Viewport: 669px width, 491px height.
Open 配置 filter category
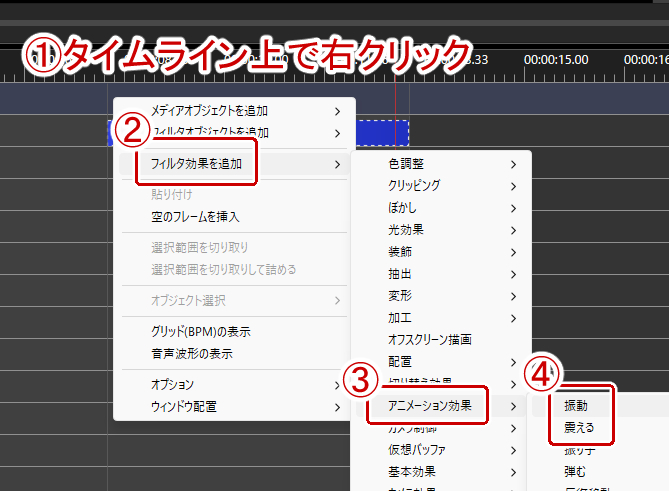(x=441, y=362)
